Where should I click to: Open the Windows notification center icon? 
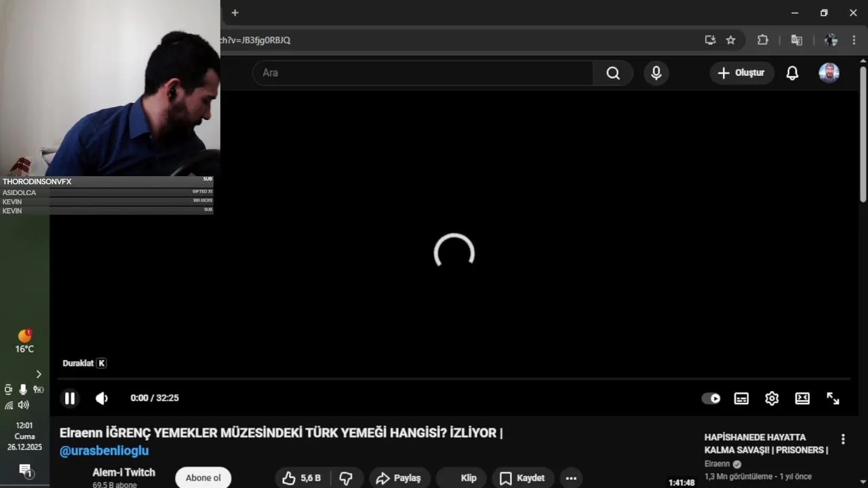pyautogui.click(x=26, y=470)
